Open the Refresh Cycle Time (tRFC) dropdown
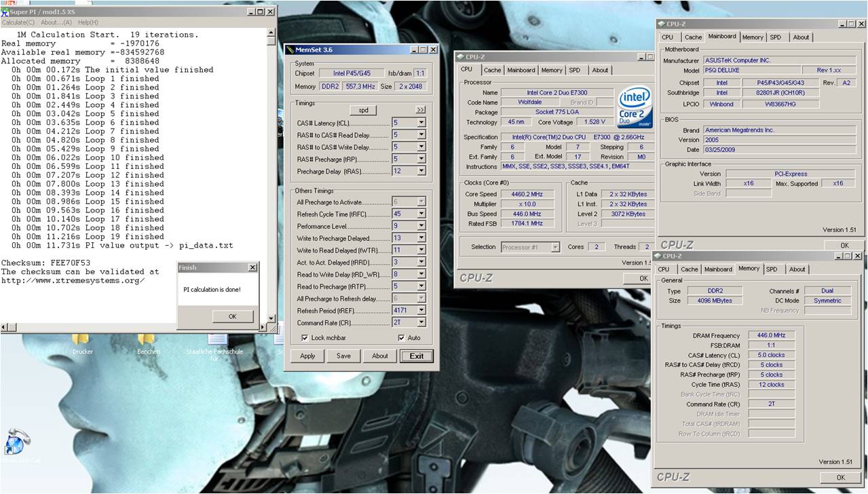Viewport: 868px width, 494px height. click(421, 214)
